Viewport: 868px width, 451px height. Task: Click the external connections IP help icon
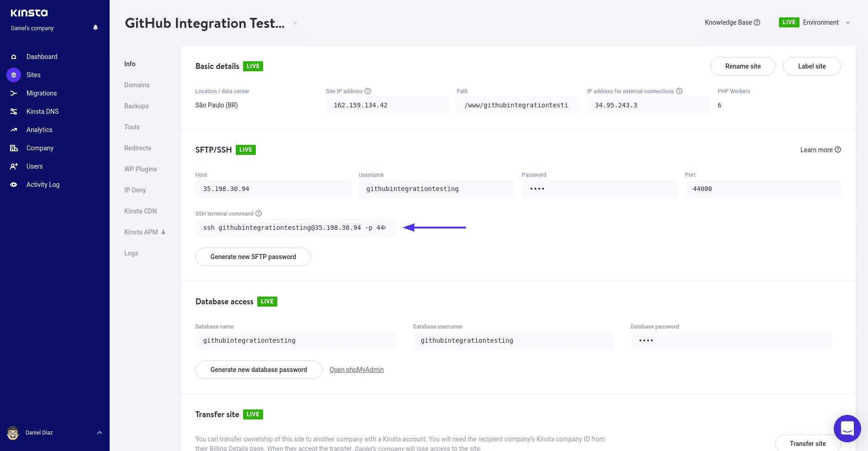(679, 91)
